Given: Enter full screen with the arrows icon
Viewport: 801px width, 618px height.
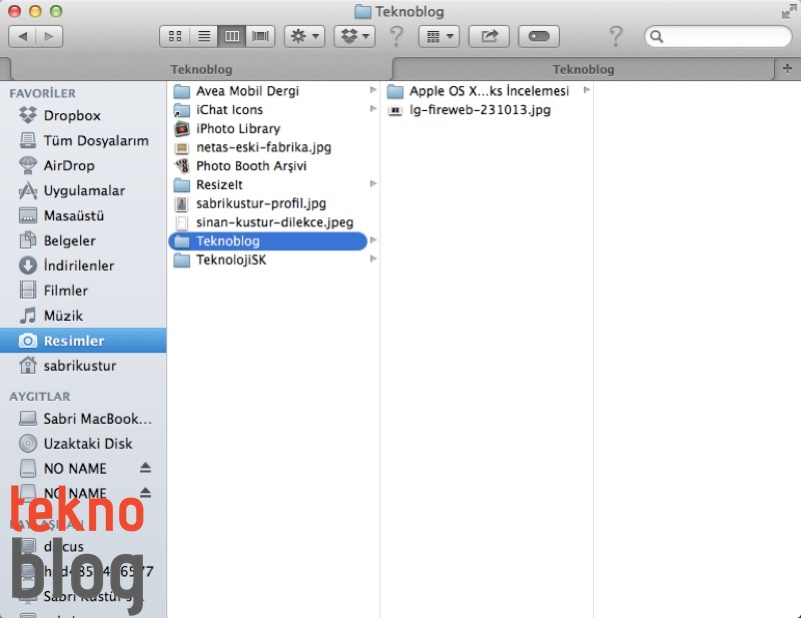Looking at the screenshot, I should (789, 11).
